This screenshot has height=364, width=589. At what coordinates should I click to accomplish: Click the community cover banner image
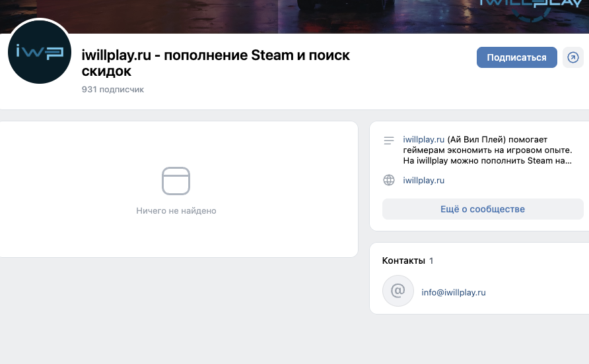[294, 16]
